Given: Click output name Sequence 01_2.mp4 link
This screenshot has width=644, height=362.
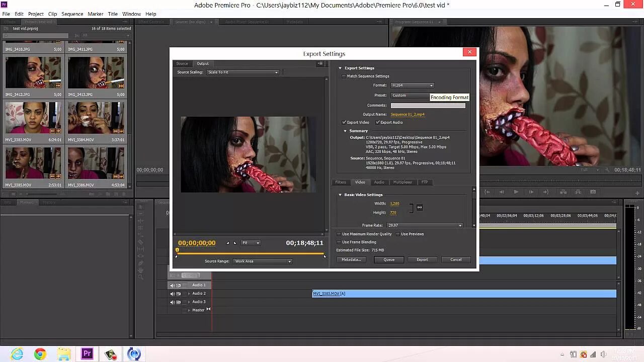Looking at the screenshot, I should tap(408, 115).
